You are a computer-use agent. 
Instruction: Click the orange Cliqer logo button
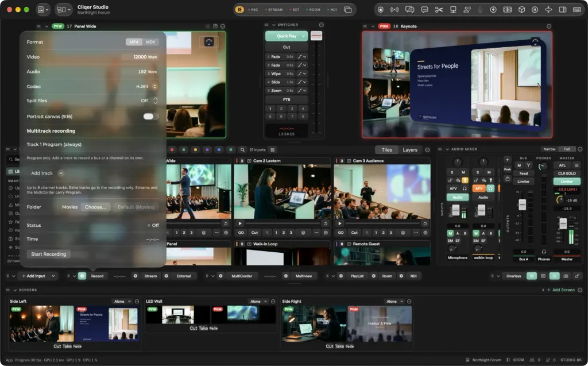coord(239,10)
